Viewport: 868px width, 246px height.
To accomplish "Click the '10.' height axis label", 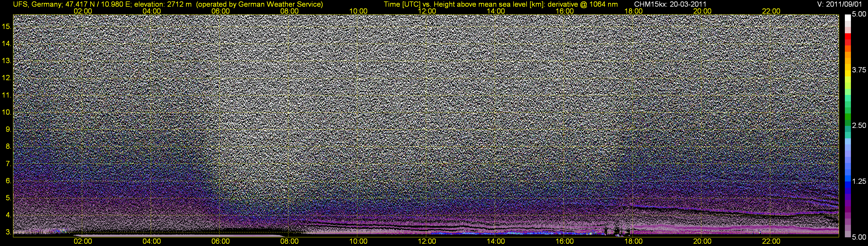I will coord(7,112).
